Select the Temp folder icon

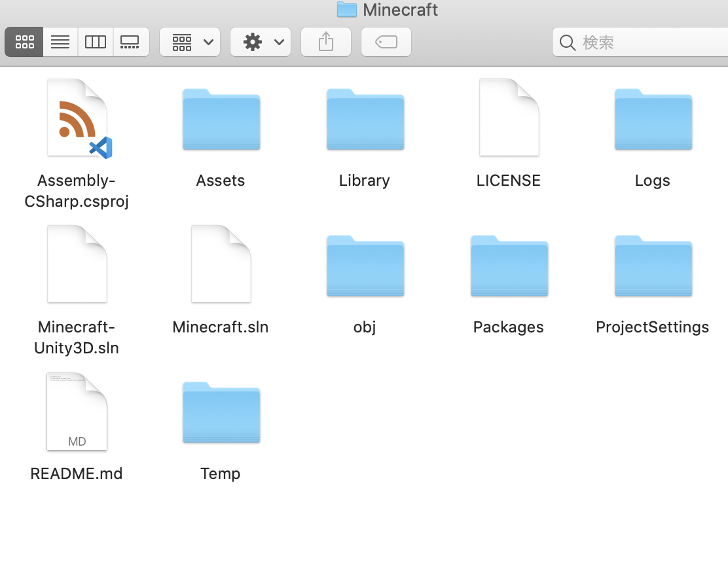(x=221, y=412)
